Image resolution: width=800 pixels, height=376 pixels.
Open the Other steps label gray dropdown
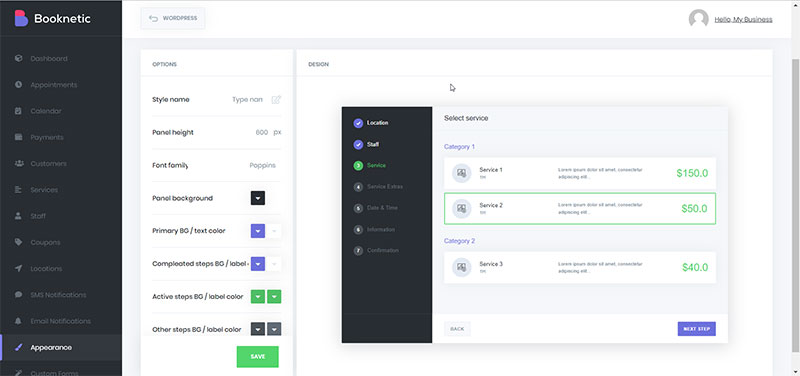(x=274, y=329)
